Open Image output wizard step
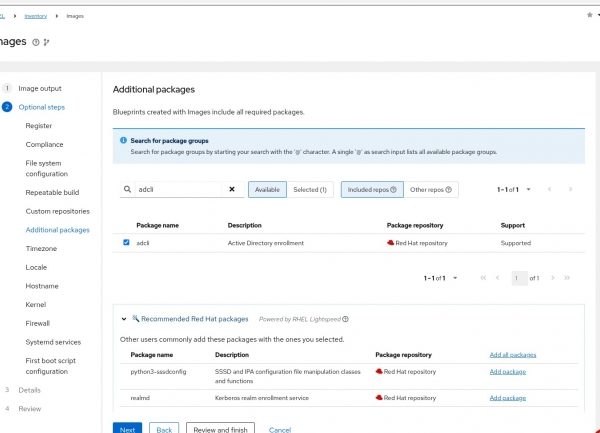The height and width of the screenshot is (433, 600). (40, 88)
